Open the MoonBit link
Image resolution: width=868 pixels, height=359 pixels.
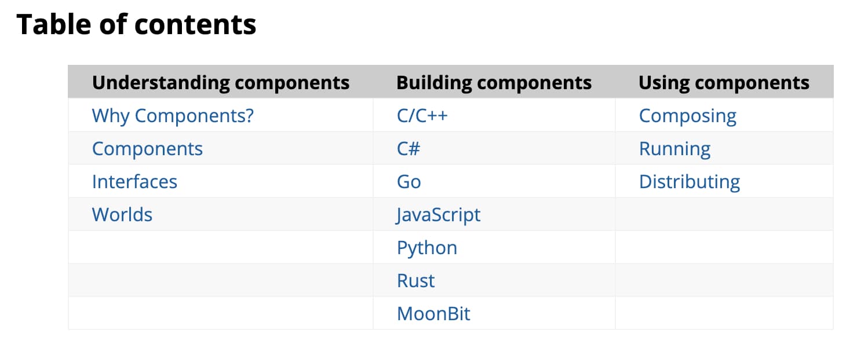(434, 313)
